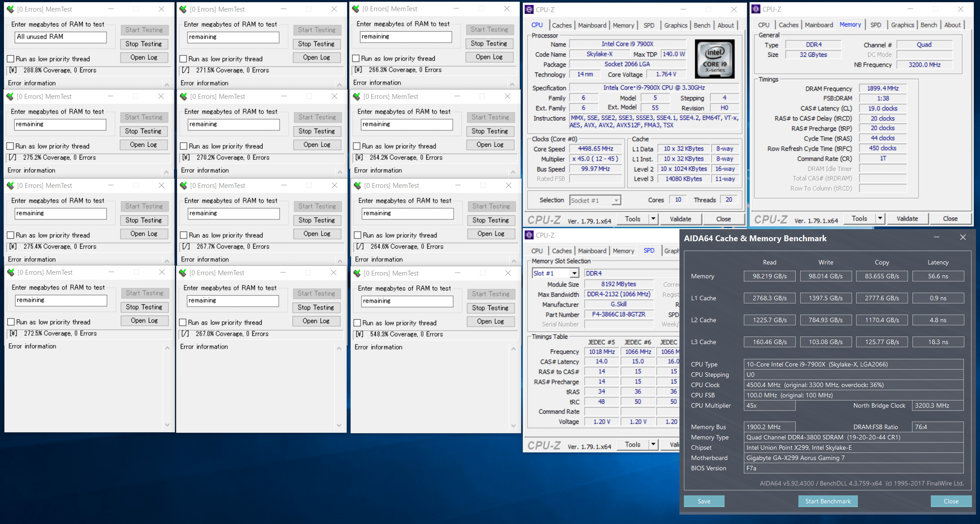Click scroll-down arrow in 548.3% MemTest error panel
The image size is (980, 524).
(513, 426)
